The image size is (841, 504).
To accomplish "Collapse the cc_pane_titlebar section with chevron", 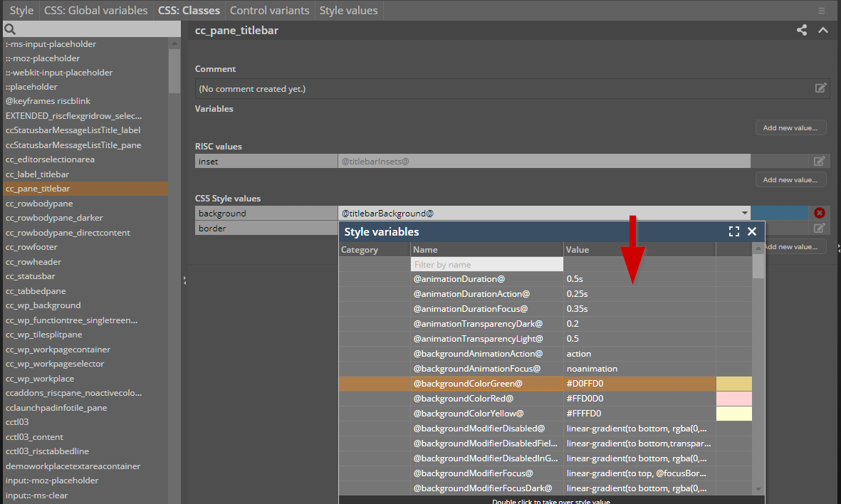I will (823, 30).
